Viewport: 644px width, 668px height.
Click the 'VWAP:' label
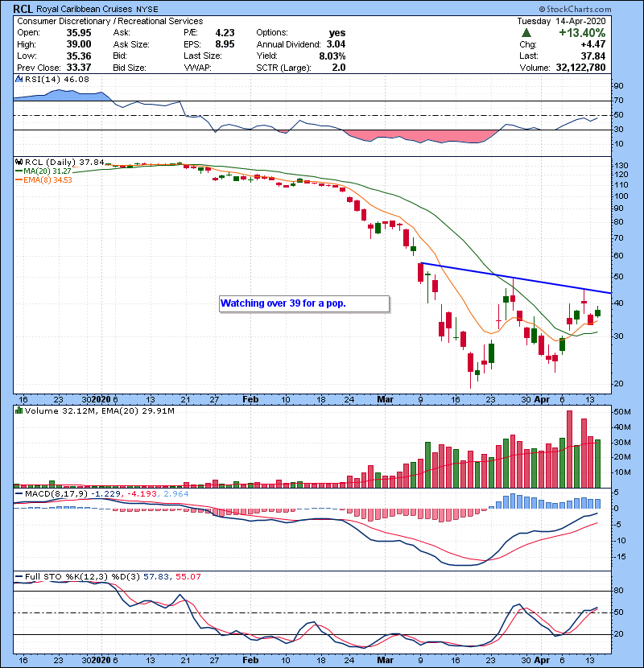pyautogui.click(x=197, y=68)
